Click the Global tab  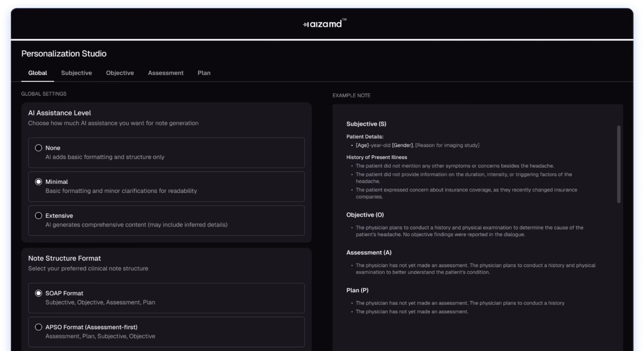pyautogui.click(x=37, y=73)
